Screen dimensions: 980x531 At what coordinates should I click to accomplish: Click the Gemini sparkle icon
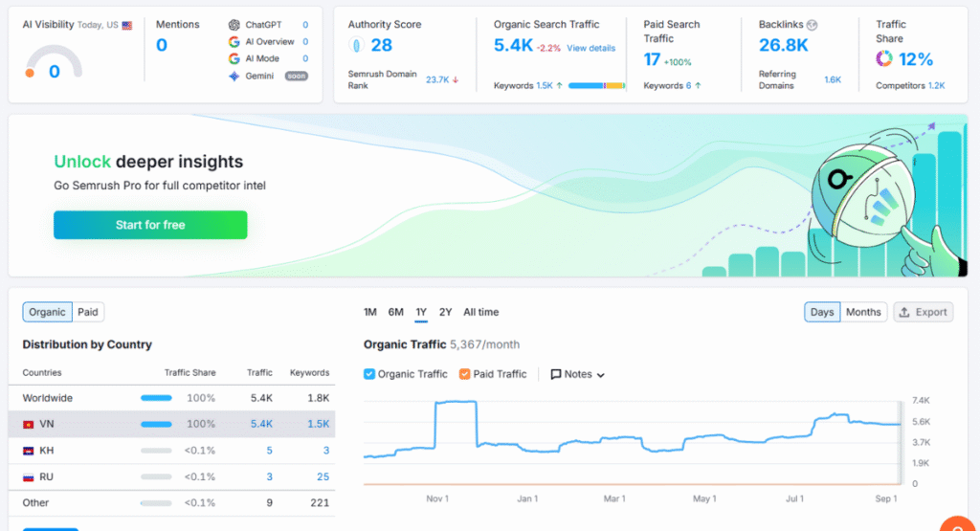(x=234, y=76)
